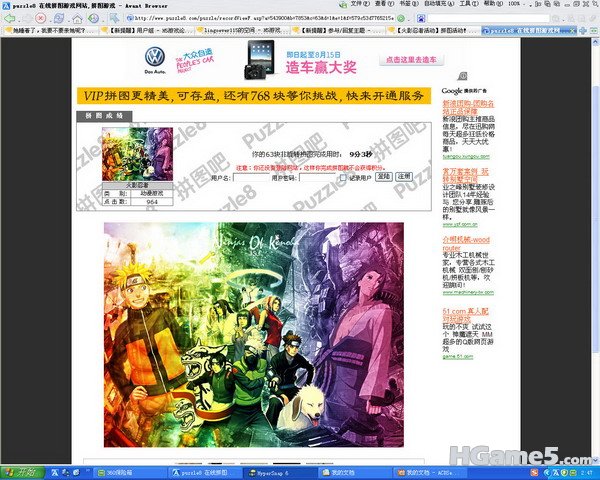Toggle the 记录用户 checkbox

coord(343,178)
